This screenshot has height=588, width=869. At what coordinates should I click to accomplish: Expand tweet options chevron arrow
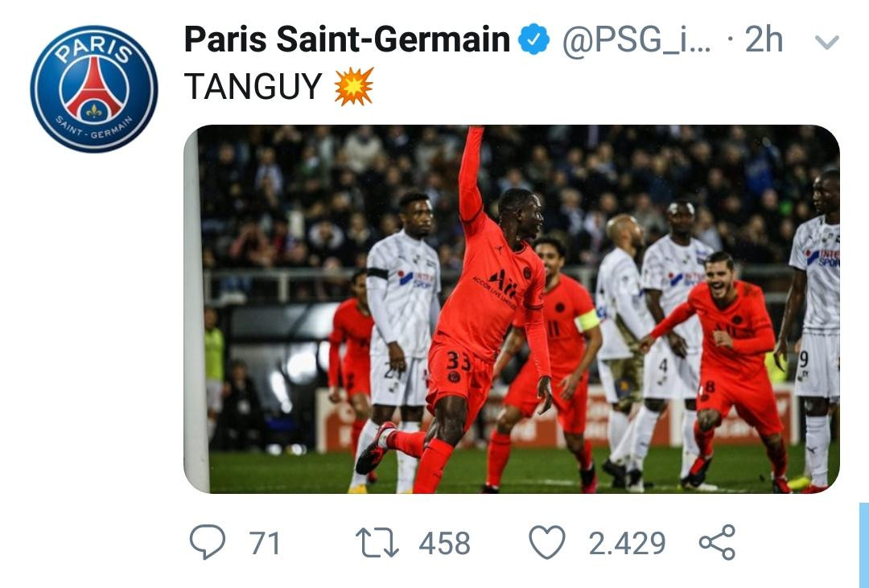(827, 42)
